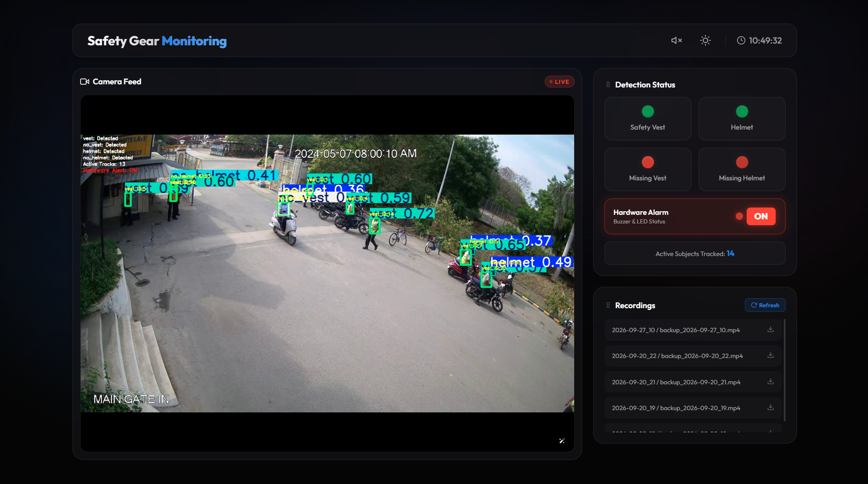Open recording 2026-09-20_19 entry
The height and width of the screenshot is (484, 868).
pos(693,408)
